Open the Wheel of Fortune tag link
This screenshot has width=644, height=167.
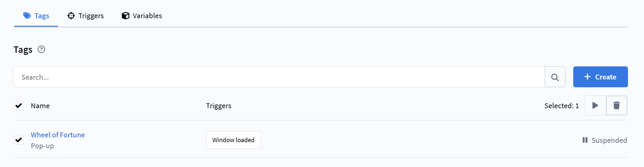tap(58, 135)
